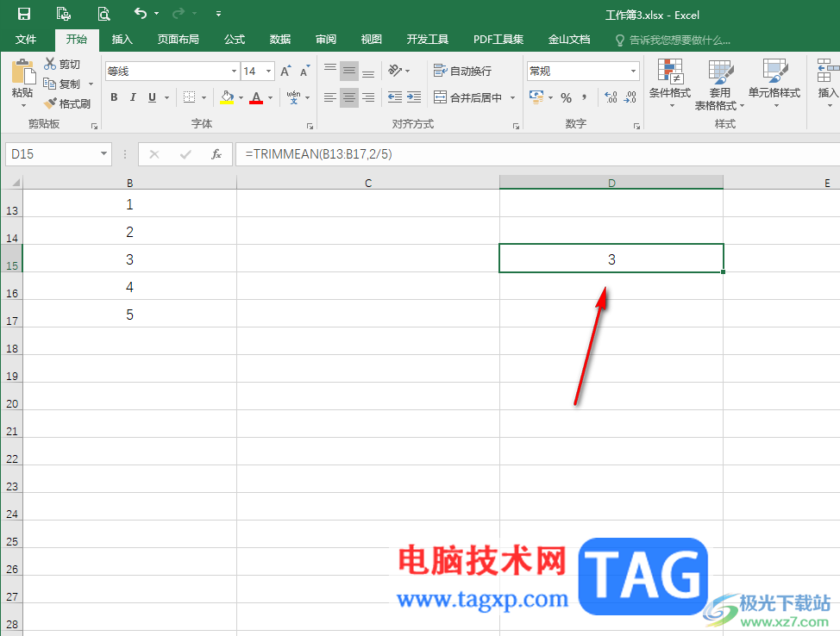This screenshot has width=840, height=636.
Task: Click the Save icon in quick access toolbar
Action: 24,14
